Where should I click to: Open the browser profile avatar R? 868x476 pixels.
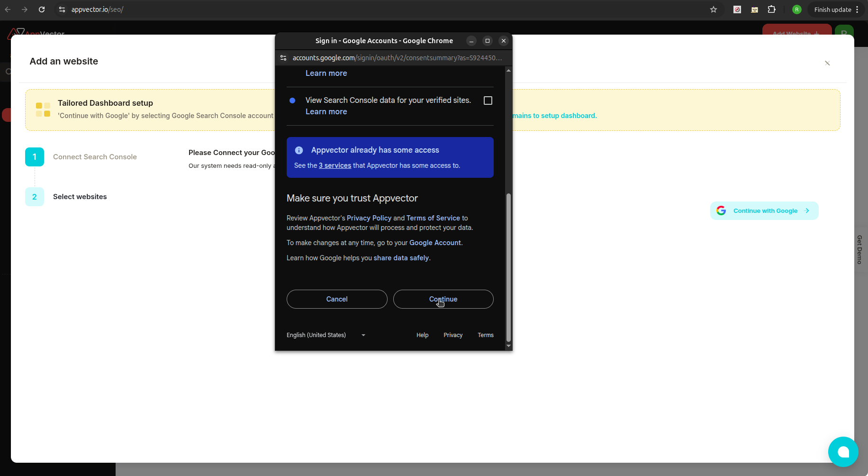(x=797, y=9)
